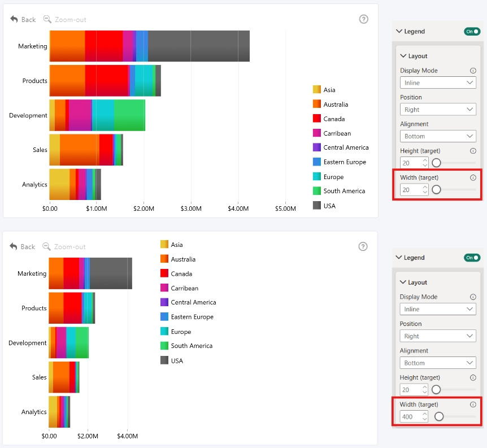Click the Canada color swatch in lower chart legend
Viewport: 487px width, 448px height.
click(164, 273)
